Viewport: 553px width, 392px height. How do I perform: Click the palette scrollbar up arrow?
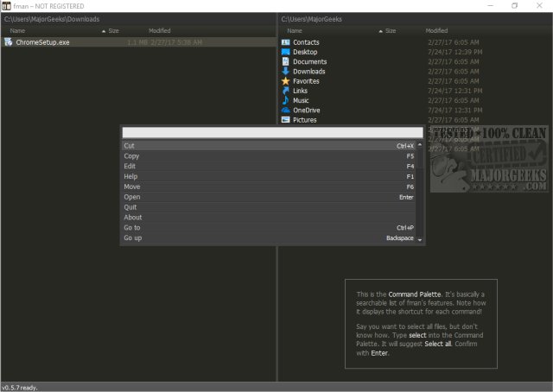tap(420, 144)
